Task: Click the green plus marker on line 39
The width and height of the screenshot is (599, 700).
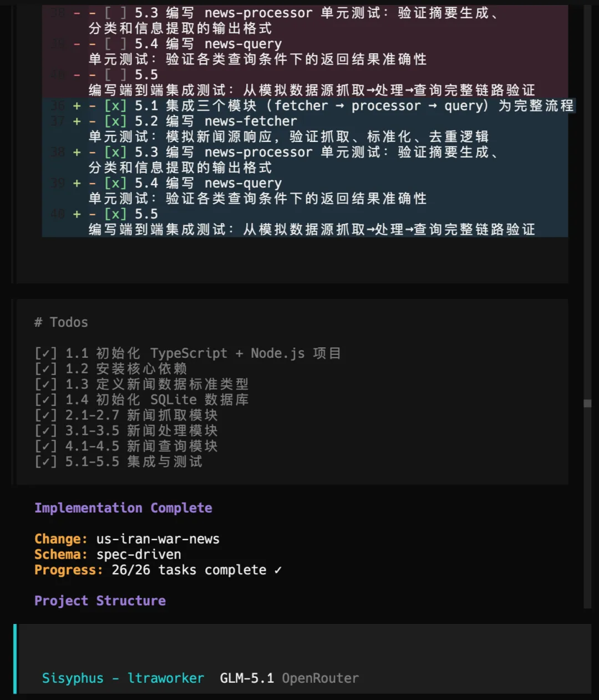Action: pyautogui.click(x=77, y=184)
